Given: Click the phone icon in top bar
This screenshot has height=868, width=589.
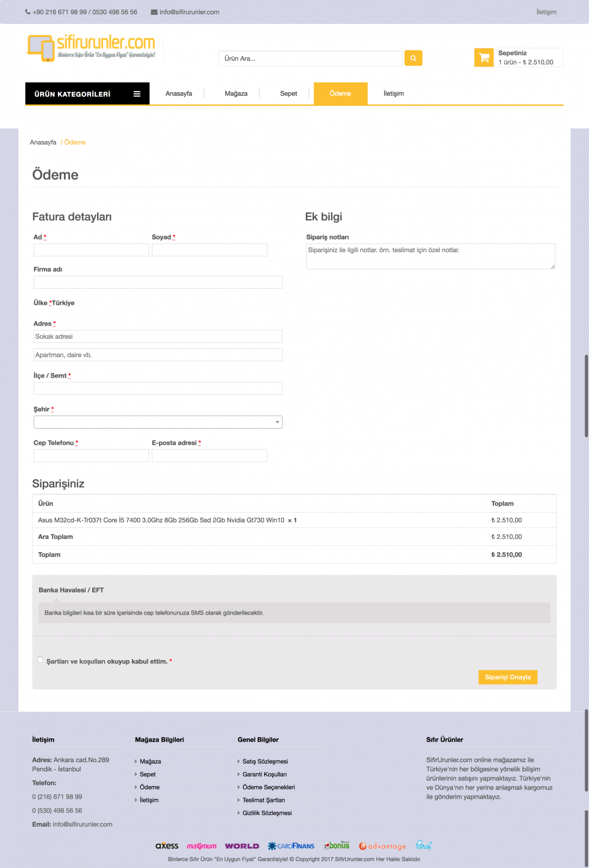Looking at the screenshot, I should pyautogui.click(x=28, y=12).
